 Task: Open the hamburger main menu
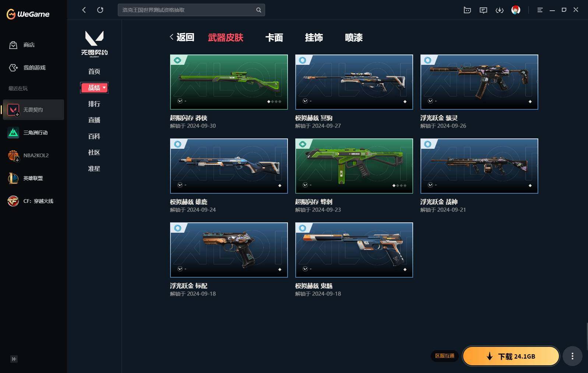[540, 10]
